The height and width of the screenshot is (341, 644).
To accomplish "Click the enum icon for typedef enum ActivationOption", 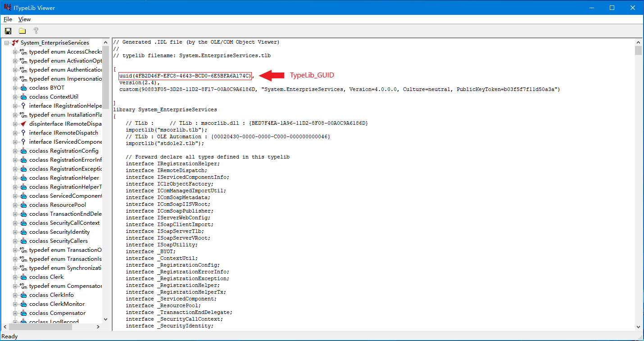I will tap(23, 61).
